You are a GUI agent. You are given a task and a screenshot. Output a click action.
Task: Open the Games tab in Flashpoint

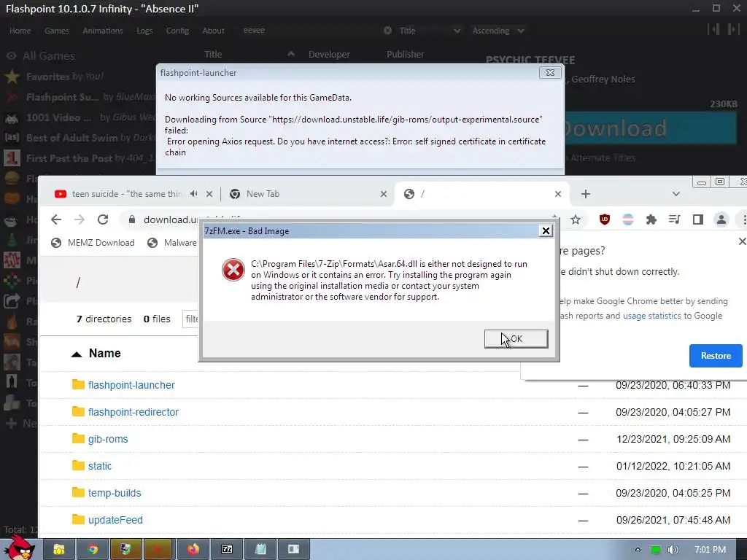coord(57,31)
